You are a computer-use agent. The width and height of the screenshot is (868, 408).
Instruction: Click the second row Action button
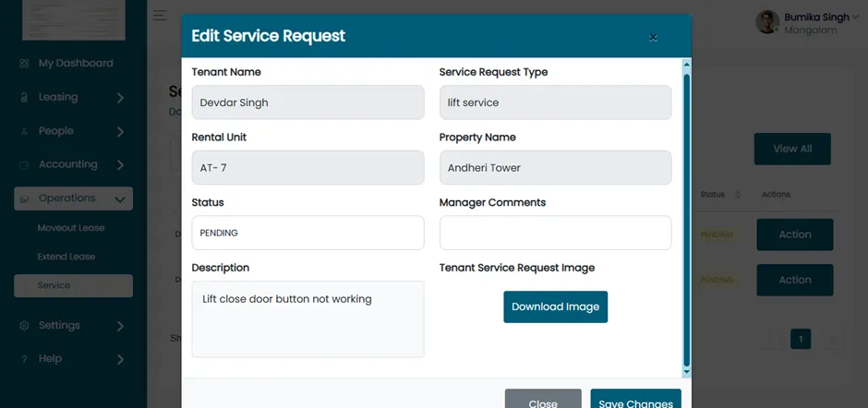(x=795, y=280)
